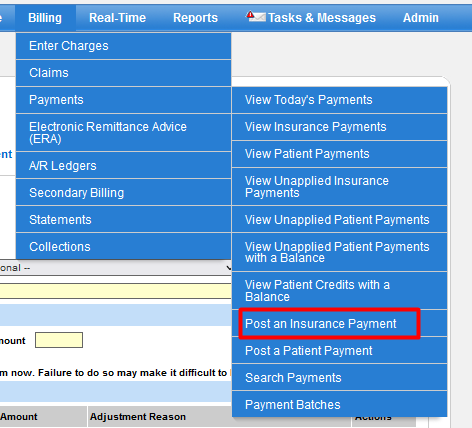Select Secondary Billing menu item
The image size is (472, 428).
(123, 192)
